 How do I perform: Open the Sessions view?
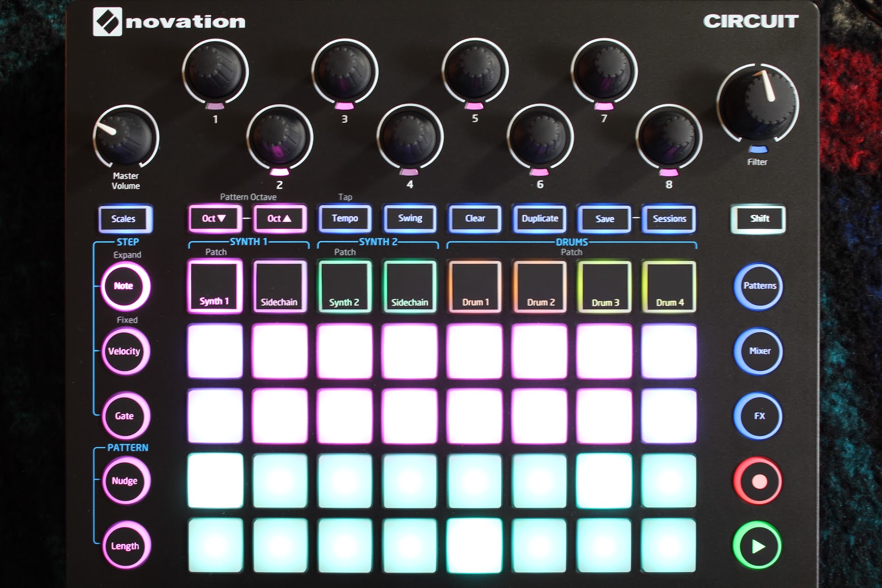(669, 218)
